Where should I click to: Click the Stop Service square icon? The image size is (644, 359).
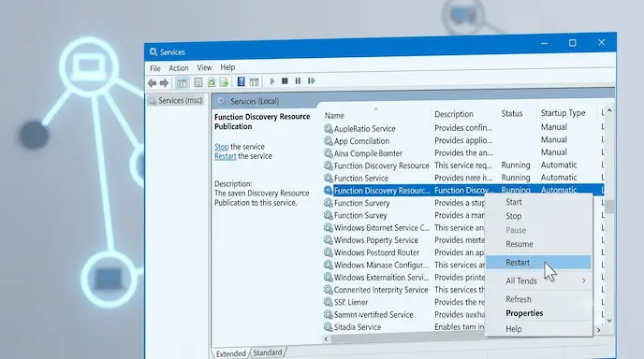pyautogui.click(x=285, y=80)
